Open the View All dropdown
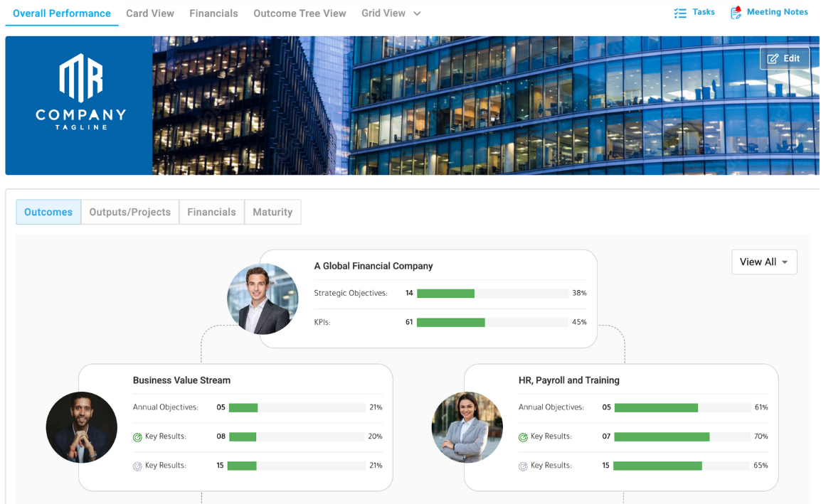Screen dimensions: 821x504 click(764, 262)
